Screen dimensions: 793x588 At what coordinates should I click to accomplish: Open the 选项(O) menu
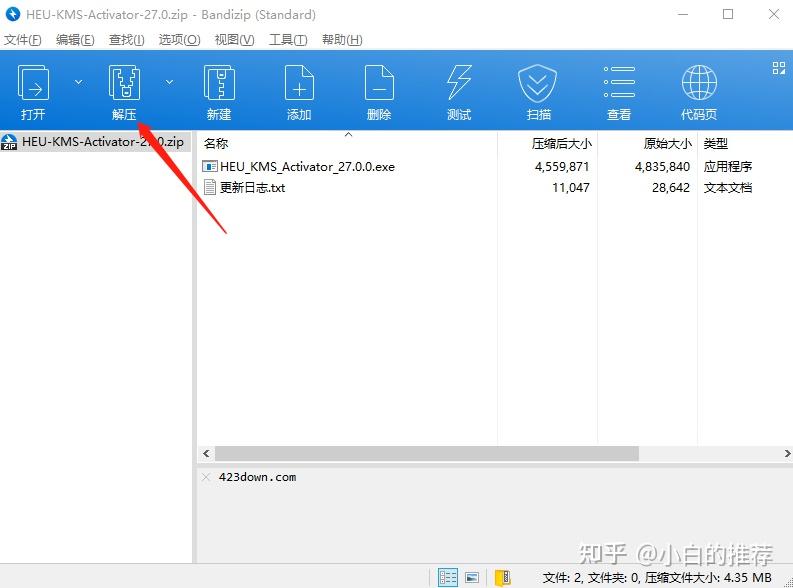pyautogui.click(x=180, y=39)
